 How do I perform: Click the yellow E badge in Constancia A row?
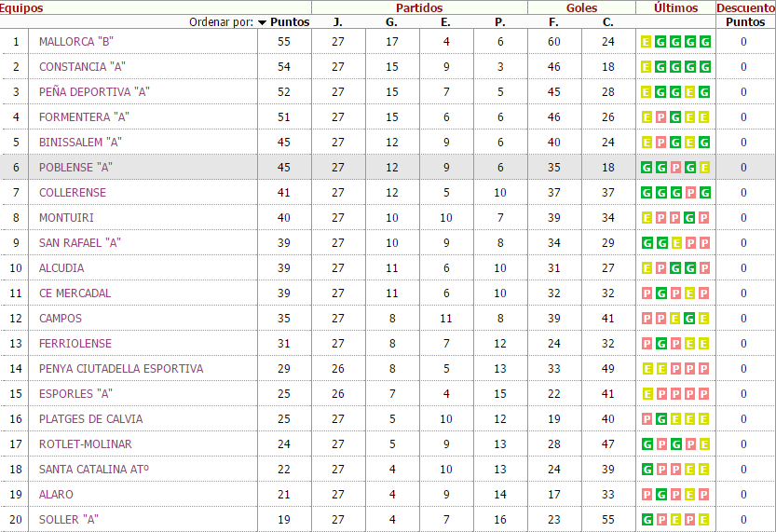coord(647,67)
